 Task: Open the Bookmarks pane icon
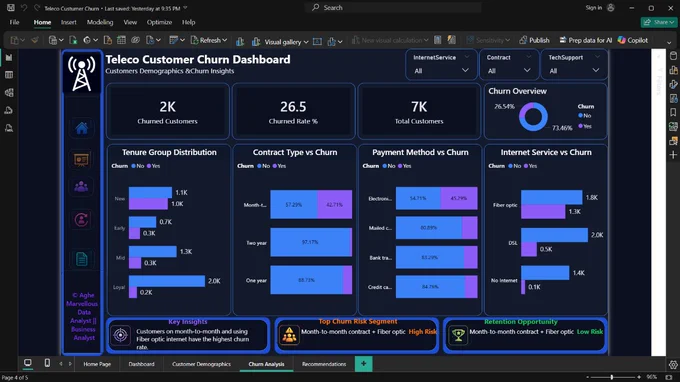click(x=673, y=112)
